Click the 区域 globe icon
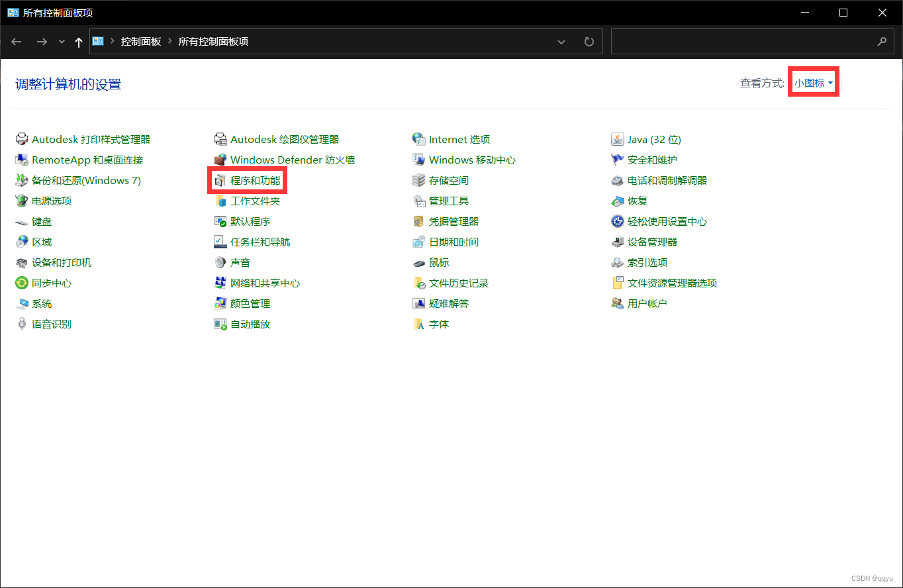 coord(22,242)
